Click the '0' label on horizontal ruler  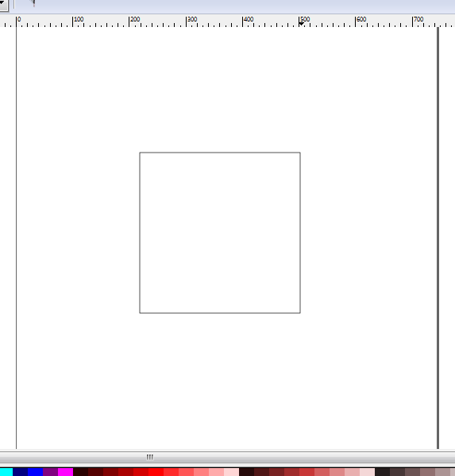19,19
